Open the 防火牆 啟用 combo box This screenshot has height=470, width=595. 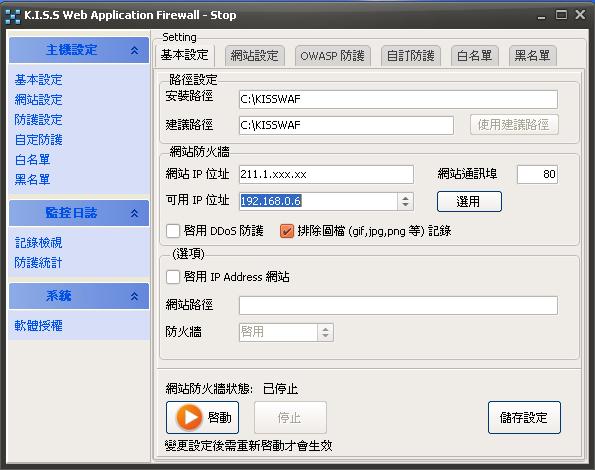point(286,332)
